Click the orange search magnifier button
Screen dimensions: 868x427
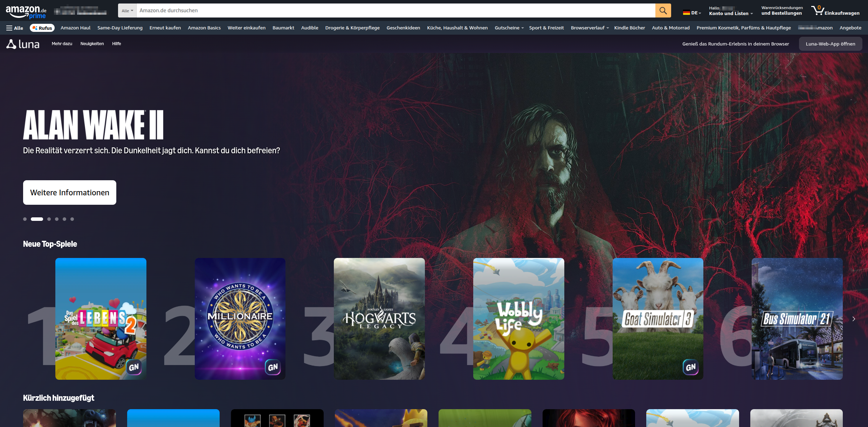[x=663, y=10]
